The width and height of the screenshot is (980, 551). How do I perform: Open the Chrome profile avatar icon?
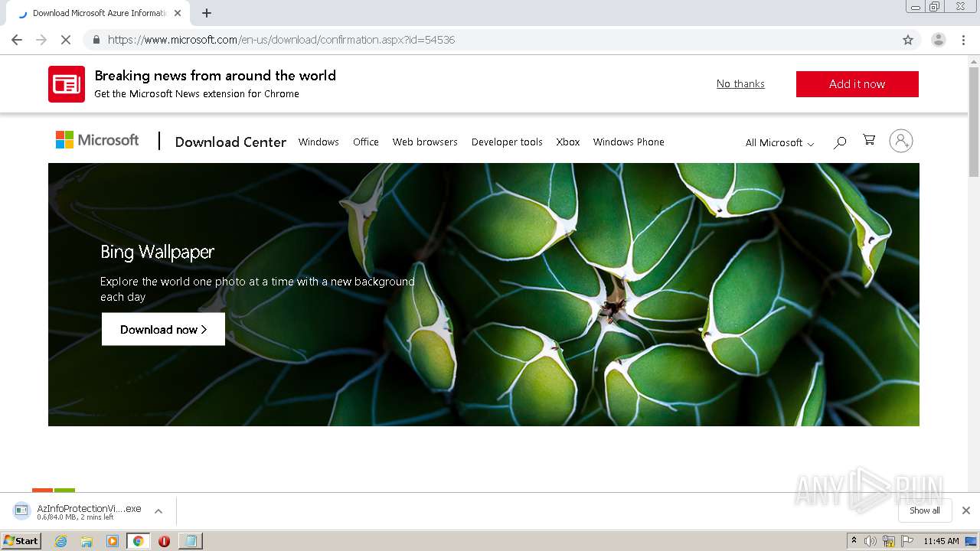pos(939,40)
